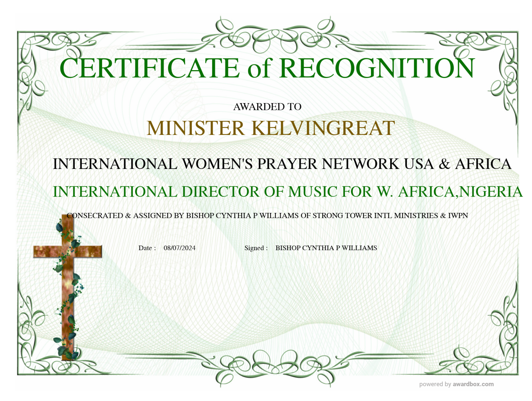Click the 'AWARDED TO' text
This screenshot has height=401, width=532.
click(x=267, y=107)
